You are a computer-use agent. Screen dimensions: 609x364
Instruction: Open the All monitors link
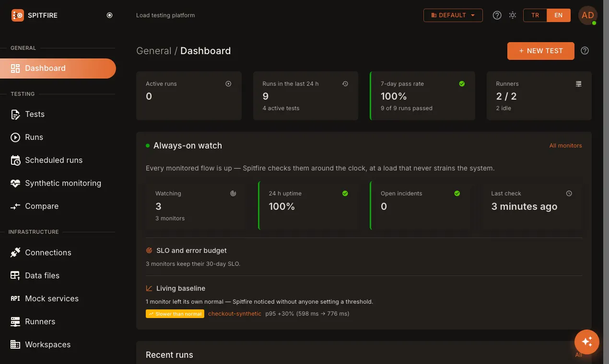tap(565, 146)
